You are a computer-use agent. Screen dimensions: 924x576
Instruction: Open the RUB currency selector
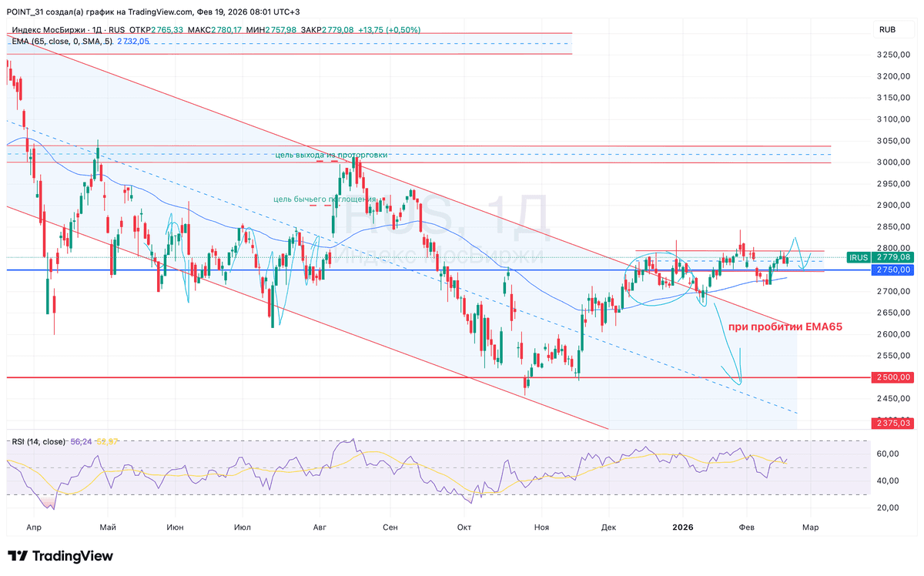coord(886,30)
